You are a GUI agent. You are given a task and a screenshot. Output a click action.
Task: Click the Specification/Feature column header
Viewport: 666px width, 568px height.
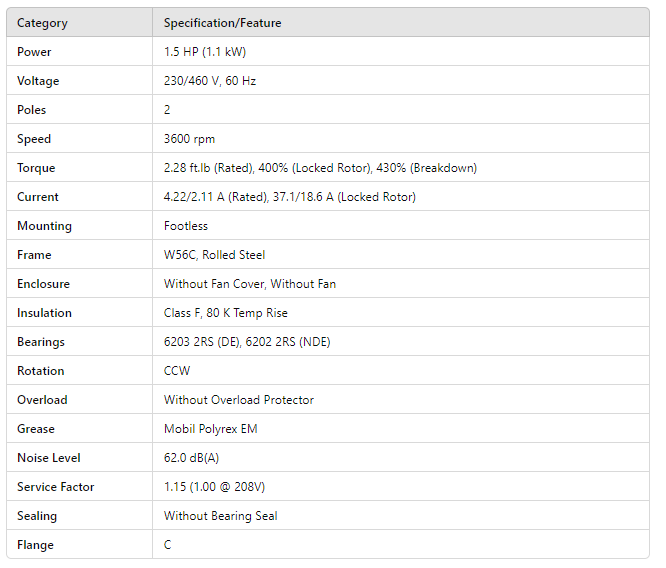coord(223,23)
